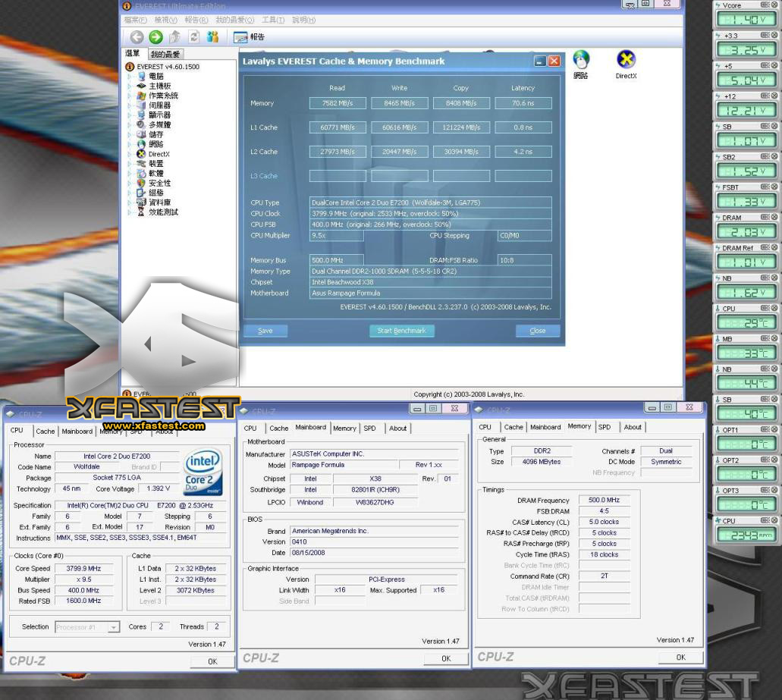Open About tab in CPU-Z memory window
Screen dimensions: 782x700
coord(633,427)
